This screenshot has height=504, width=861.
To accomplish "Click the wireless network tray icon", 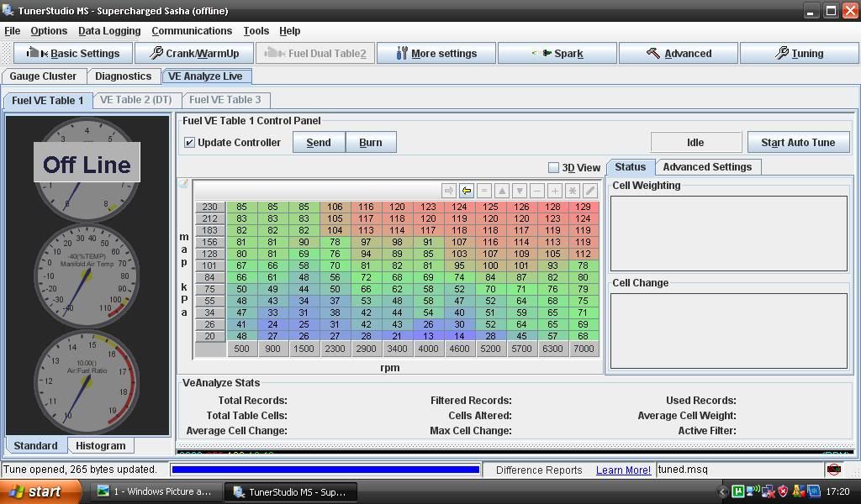I will point(753,491).
